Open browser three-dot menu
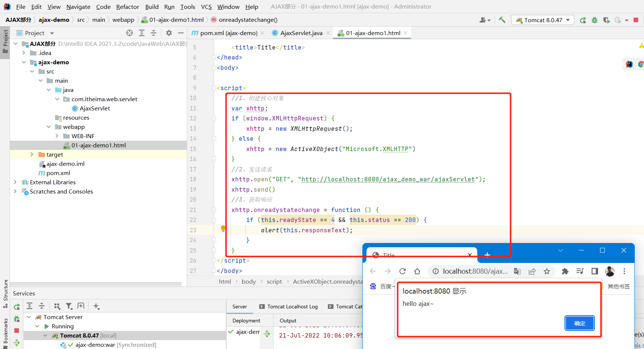The width and height of the screenshot is (644, 349). [x=624, y=271]
